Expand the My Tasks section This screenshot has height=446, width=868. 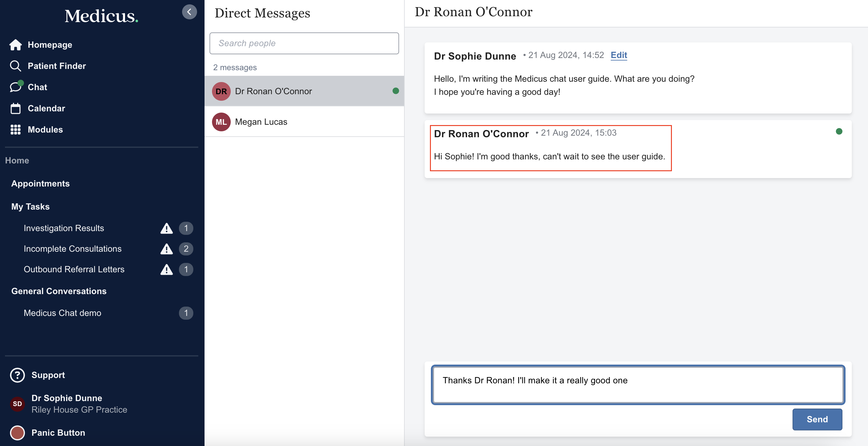pyautogui.click(x=30, y=207)
